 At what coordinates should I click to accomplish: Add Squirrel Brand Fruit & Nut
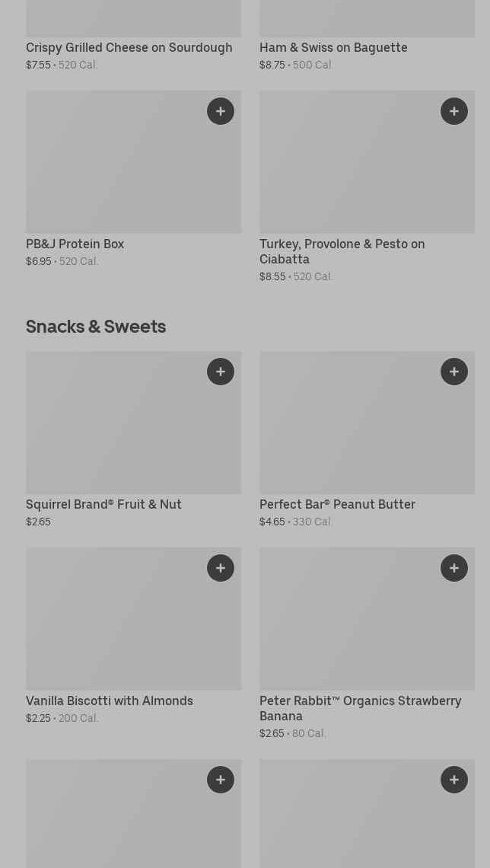tap(221, 372)
